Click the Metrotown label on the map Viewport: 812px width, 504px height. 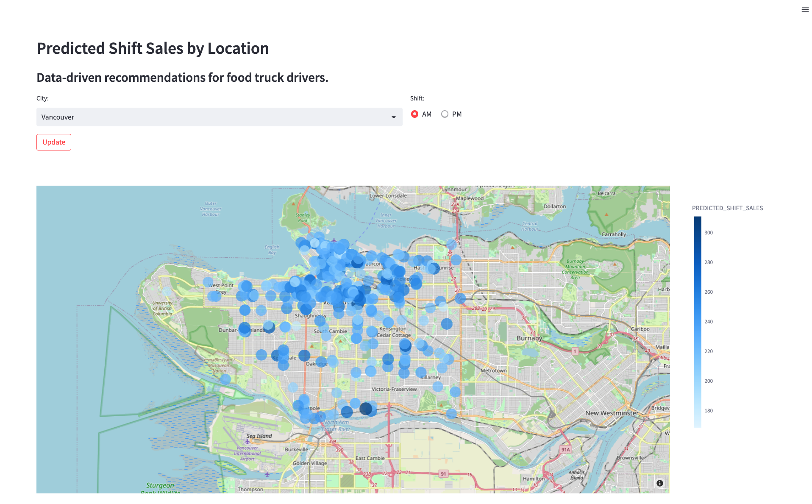tap(493, 370)
